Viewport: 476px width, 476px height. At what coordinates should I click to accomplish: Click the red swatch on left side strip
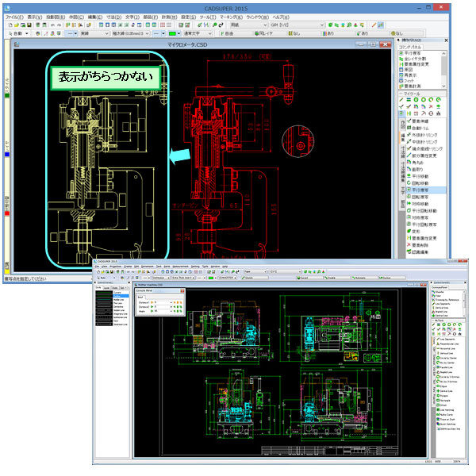pyautogui.click(x=7, y=213)
